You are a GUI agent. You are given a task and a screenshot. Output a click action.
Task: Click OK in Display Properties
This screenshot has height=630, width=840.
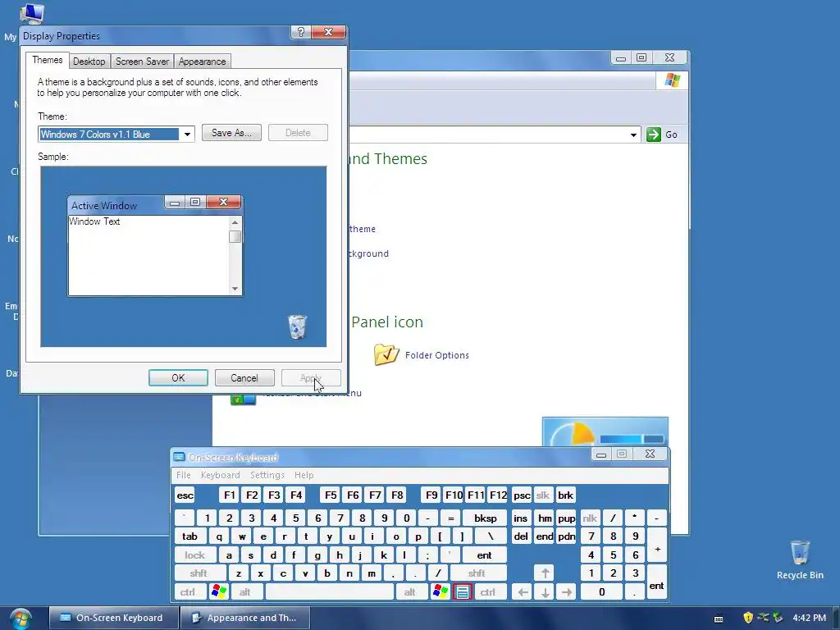pos(178,377)
